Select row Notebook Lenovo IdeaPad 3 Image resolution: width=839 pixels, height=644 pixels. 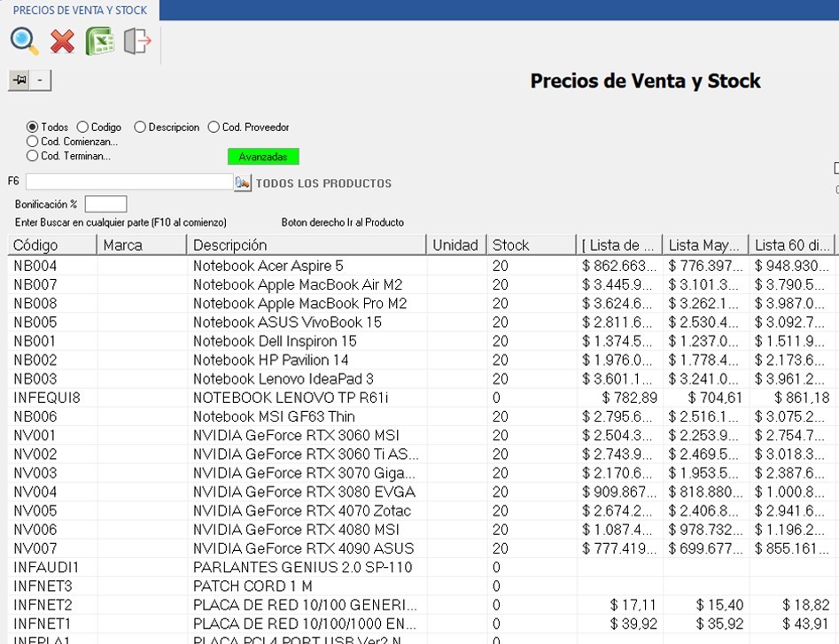[422, 379]
